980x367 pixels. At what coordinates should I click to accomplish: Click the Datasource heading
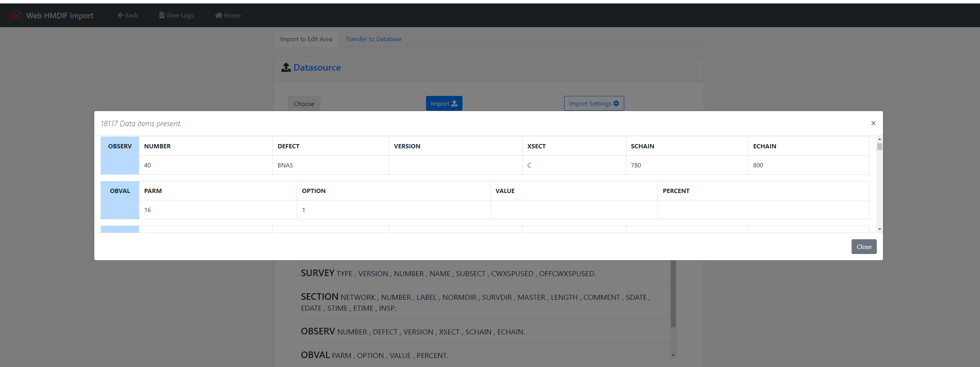[317, 68]
